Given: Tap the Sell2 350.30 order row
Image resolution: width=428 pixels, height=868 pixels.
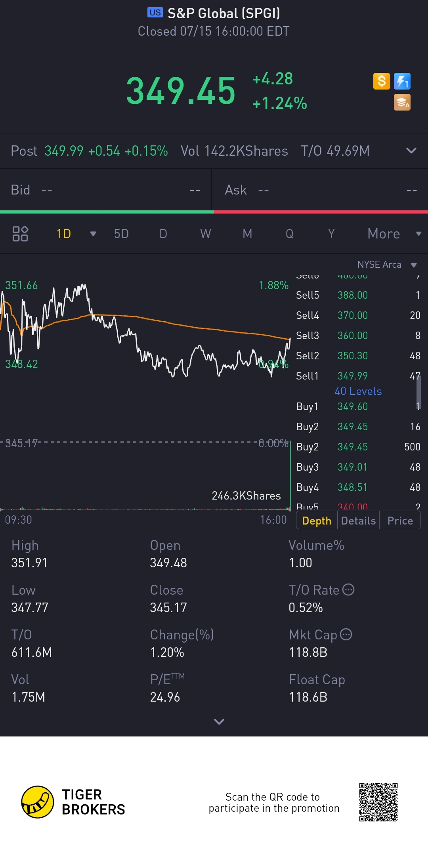Looking at the screenshot, I should pos(358,356).
